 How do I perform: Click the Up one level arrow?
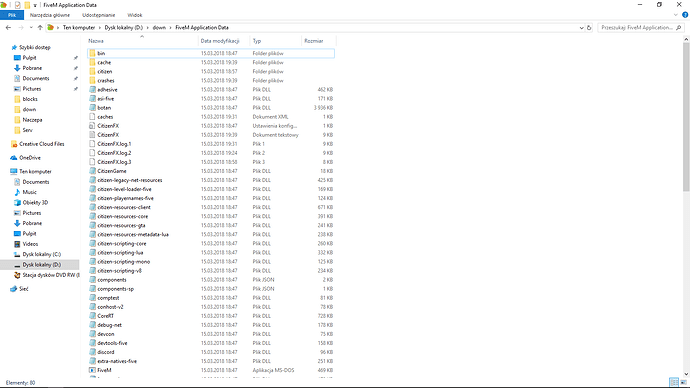(40, 27)
